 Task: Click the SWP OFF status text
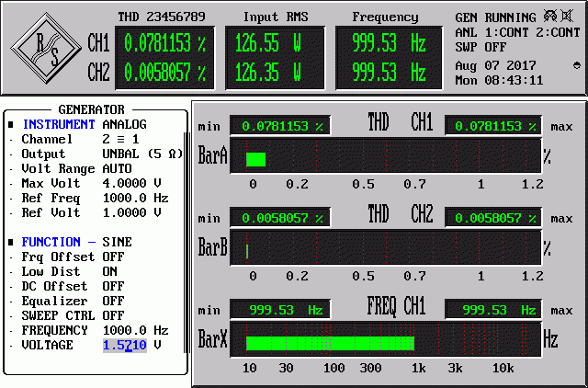481,47
